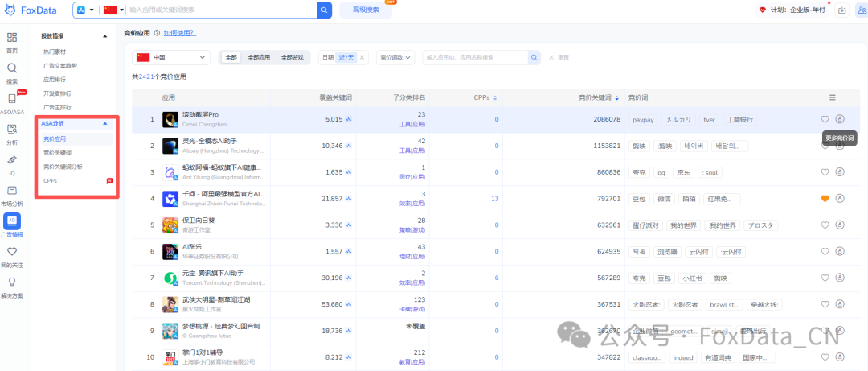Image resolution: width=868 pixels, height=371 pixels.
Task: Open 热门素材 in side menu
Action: click(x=55, y=52)
